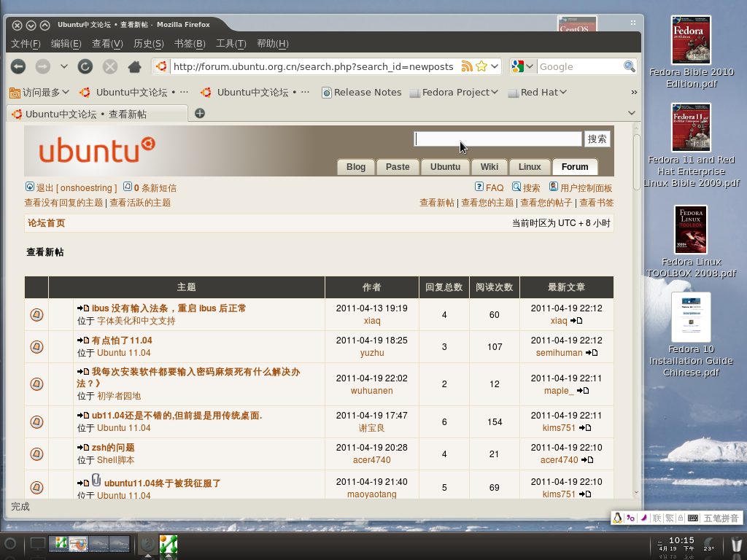Viewport: 747px width, 560px height.
Task: Click the page's vertical scrollbar thumb
Action: click(x=636, y=162)
